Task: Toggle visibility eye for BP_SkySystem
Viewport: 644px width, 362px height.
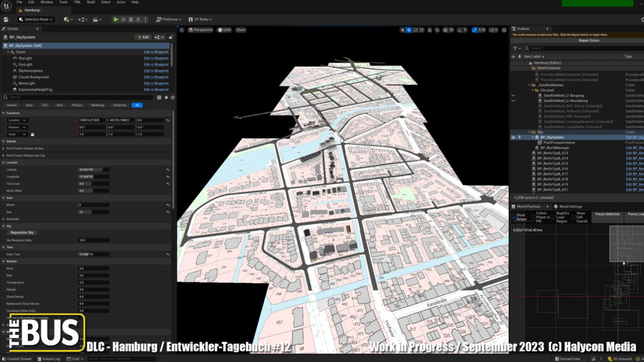Action: 513,137
